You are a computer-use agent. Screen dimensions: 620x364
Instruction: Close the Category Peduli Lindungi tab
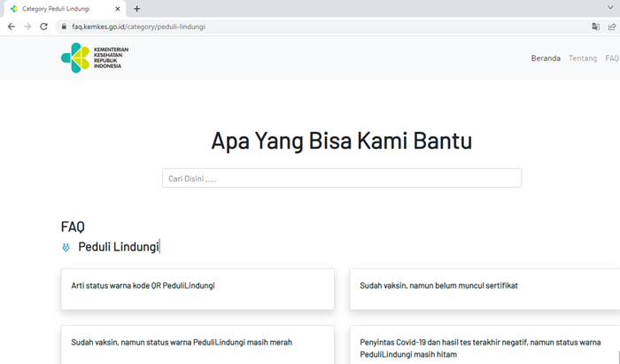click(x=118, y=9)
